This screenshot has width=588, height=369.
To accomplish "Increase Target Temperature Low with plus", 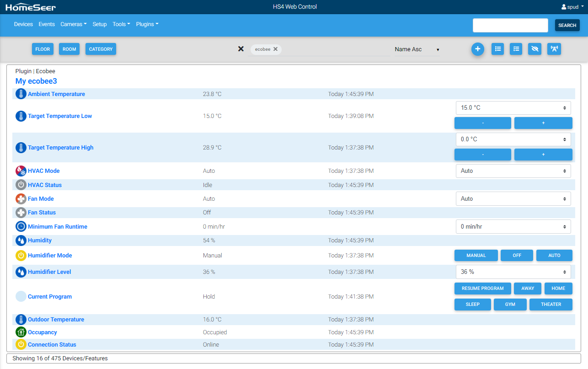I will click(x=543, y=123).
